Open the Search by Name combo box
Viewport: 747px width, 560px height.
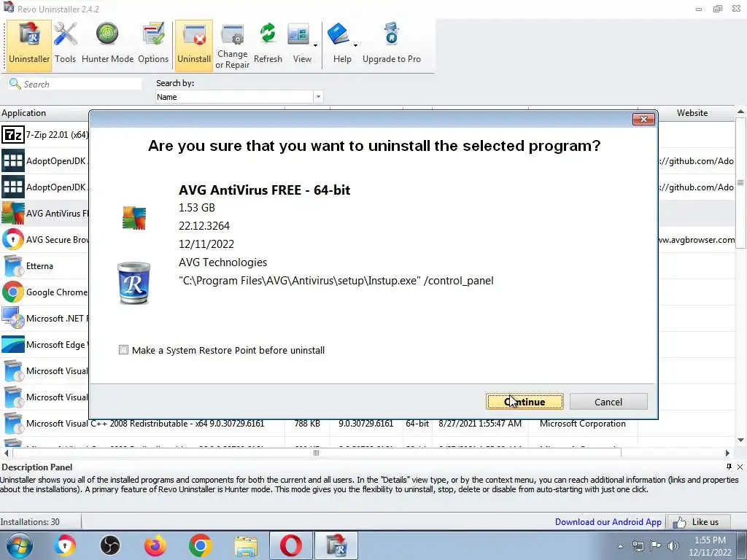pos(239,97)
